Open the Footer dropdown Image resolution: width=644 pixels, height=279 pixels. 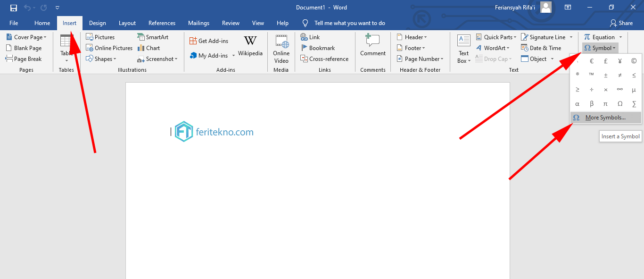pos(411,48)
